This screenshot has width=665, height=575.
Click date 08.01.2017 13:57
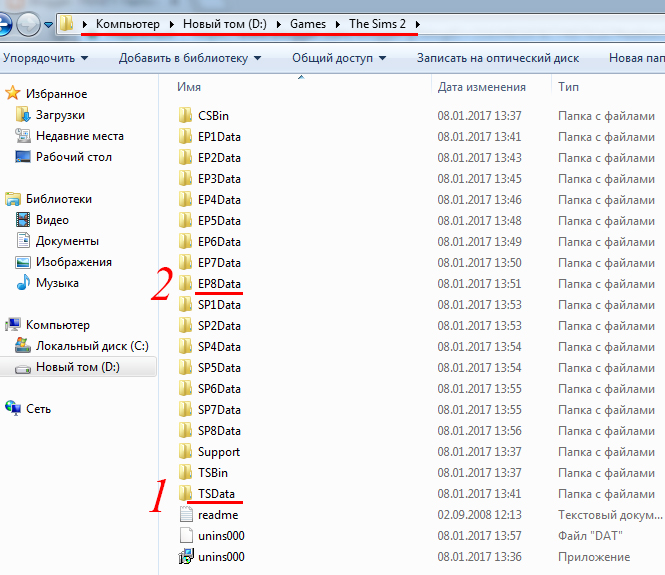pyautogui.click(x=480, y=536)
